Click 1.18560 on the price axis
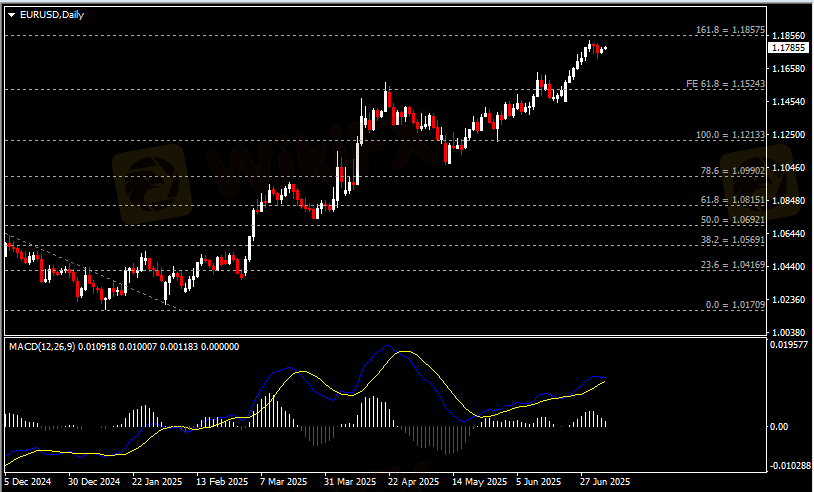Viewport: 814px width, 492px height. pos(789,36)
